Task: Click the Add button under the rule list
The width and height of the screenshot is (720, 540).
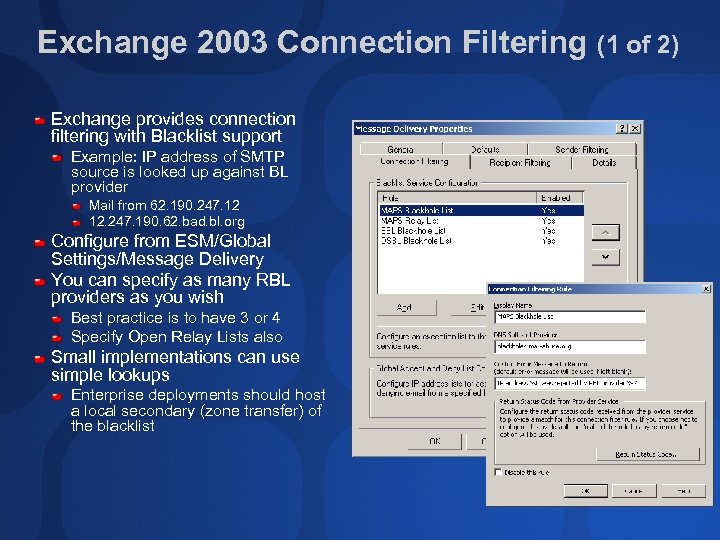Action: [406, 307]
